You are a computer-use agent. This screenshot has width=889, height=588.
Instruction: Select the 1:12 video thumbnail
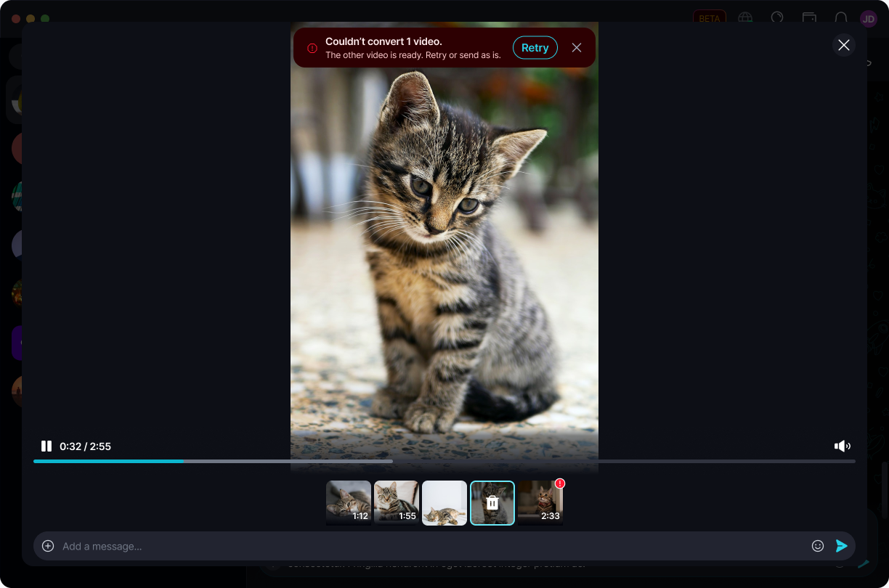click(x=349, y=502)
